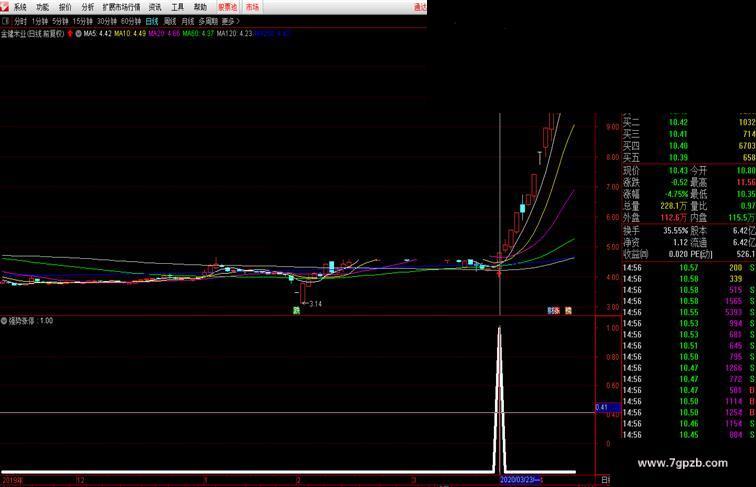The width and height of the screenshot is (756, 487).
Task: Open the 报价 menu
Action: point(65,7)
